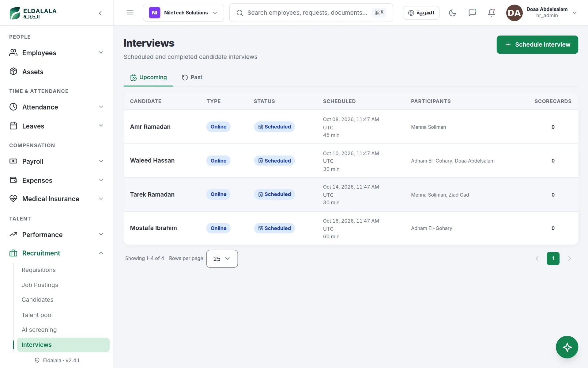Click the Leaves calendar icon

click(x=13, y=126)
